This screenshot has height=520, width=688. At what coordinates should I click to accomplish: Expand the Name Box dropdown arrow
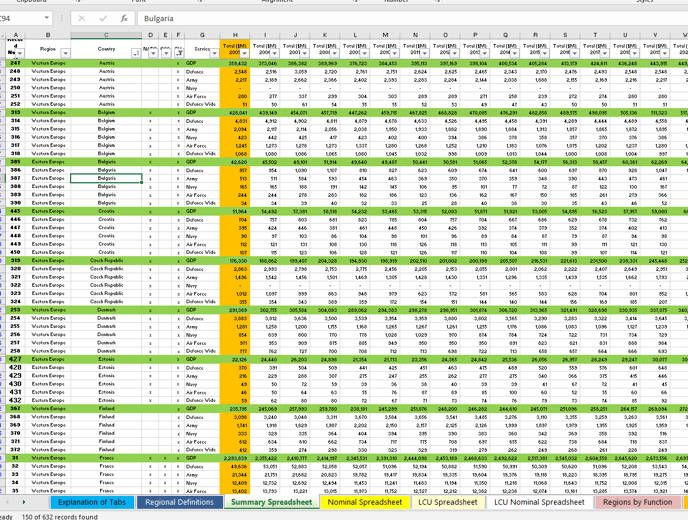click(47, 18)
